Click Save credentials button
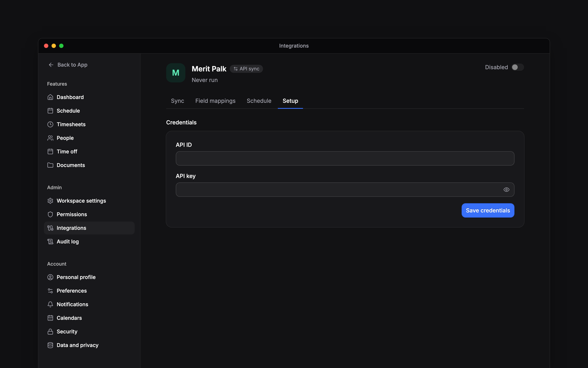 click(x=488, y=211)
